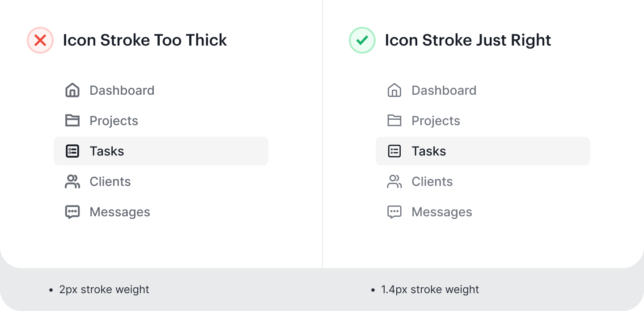Open Messages in the right example menu
This screenshot has height=311, width=644.
(x=442, y=212)
